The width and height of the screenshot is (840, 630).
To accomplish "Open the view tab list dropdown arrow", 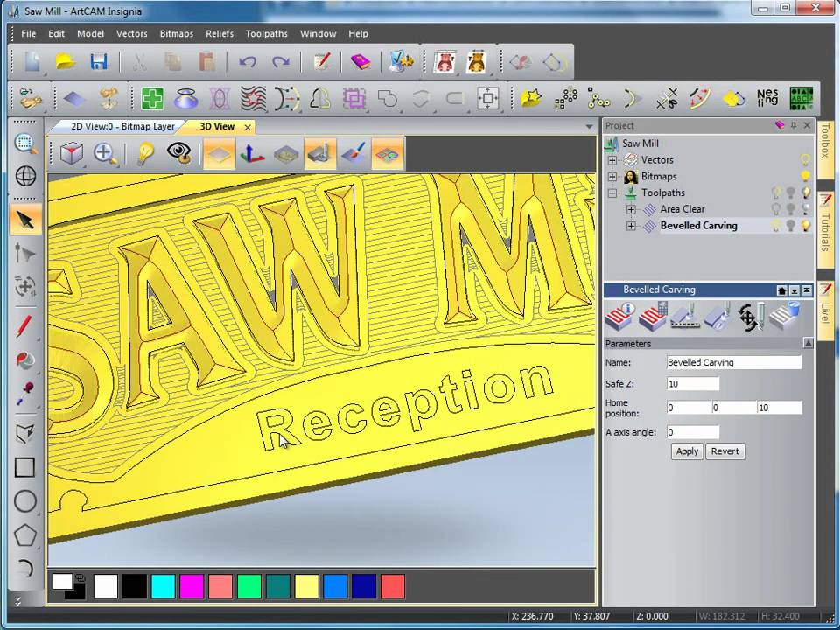I will pos(589,126).
